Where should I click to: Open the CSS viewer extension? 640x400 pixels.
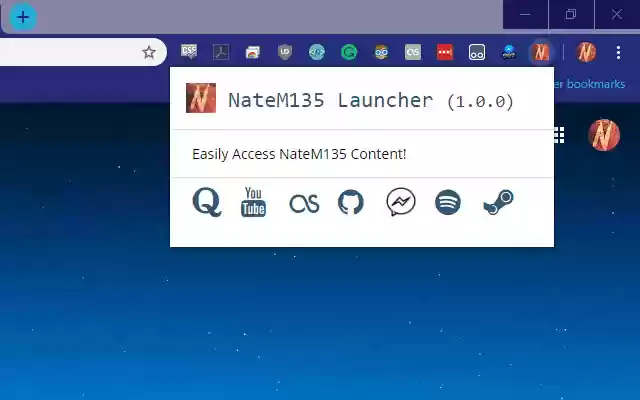coord(189,52)
